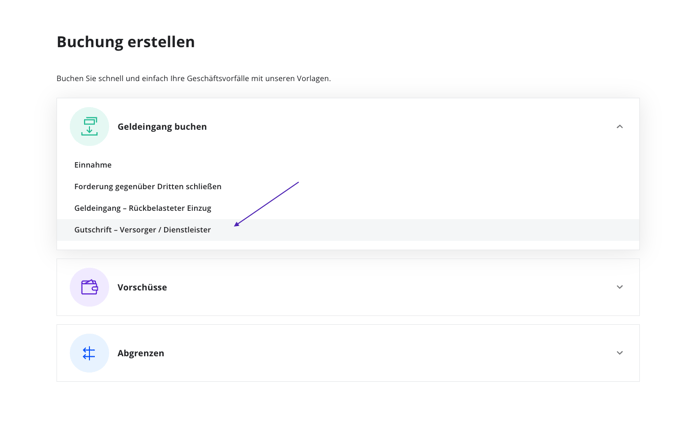
Task: Open Forderung gegenüber Dritten schließen
Action: tap(148, 187)
